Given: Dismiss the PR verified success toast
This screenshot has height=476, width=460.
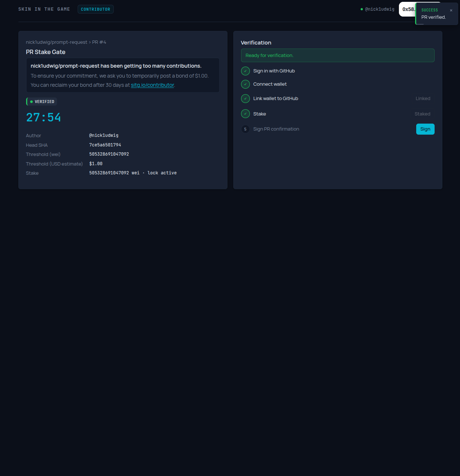Looking at the screenshot, I should coord(451,10).
